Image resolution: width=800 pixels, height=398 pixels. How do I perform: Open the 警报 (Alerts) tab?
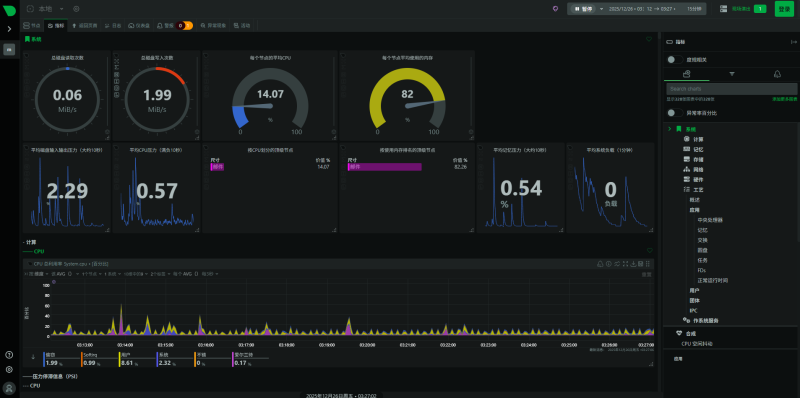pos(165,25)
